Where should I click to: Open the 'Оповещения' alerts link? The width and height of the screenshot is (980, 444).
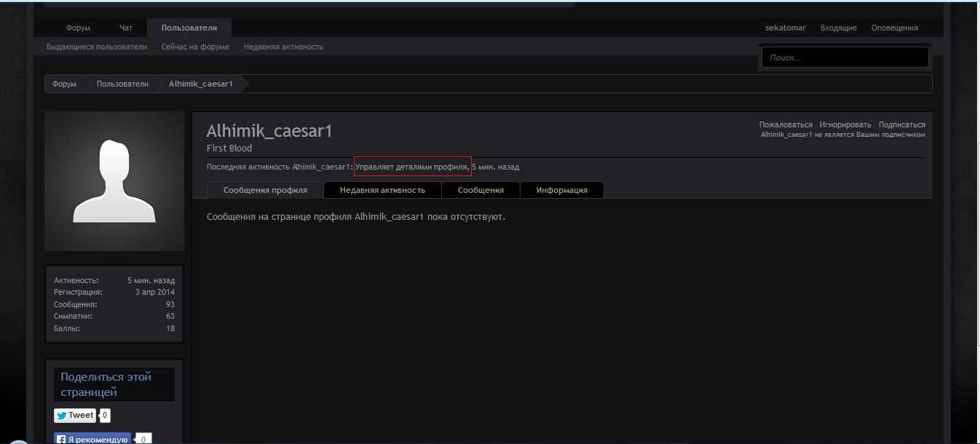point(894,28)
